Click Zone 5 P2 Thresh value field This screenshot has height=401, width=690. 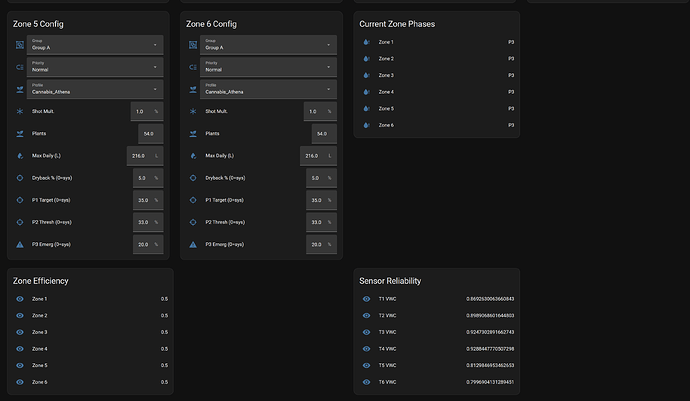148,222
